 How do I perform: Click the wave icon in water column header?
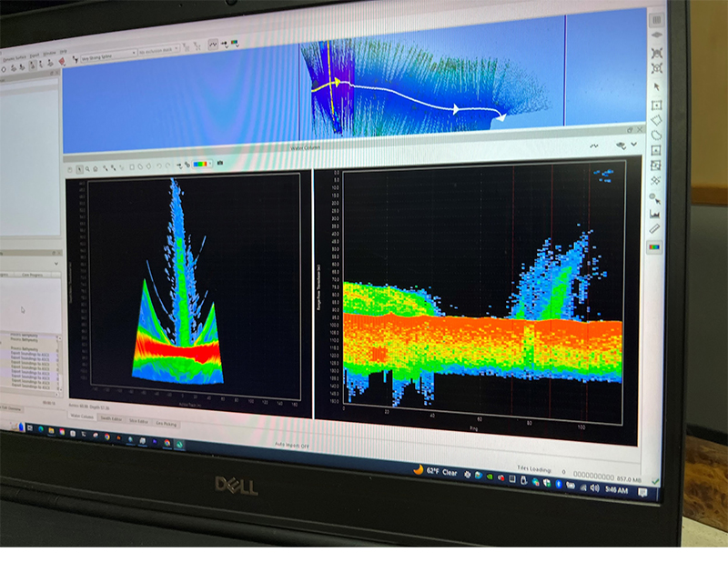594,146
